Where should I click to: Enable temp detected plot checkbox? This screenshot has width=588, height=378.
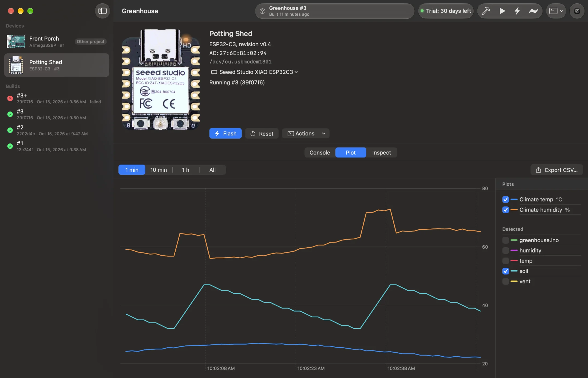point(505,261)
